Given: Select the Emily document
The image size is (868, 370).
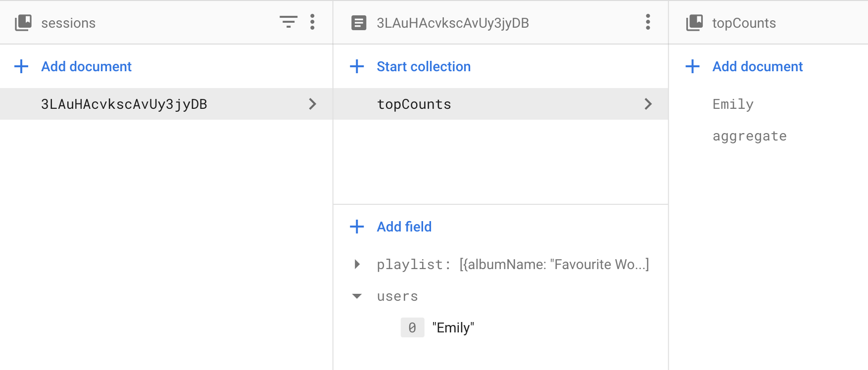Looking at the screenshot, I should click(733, 104).
